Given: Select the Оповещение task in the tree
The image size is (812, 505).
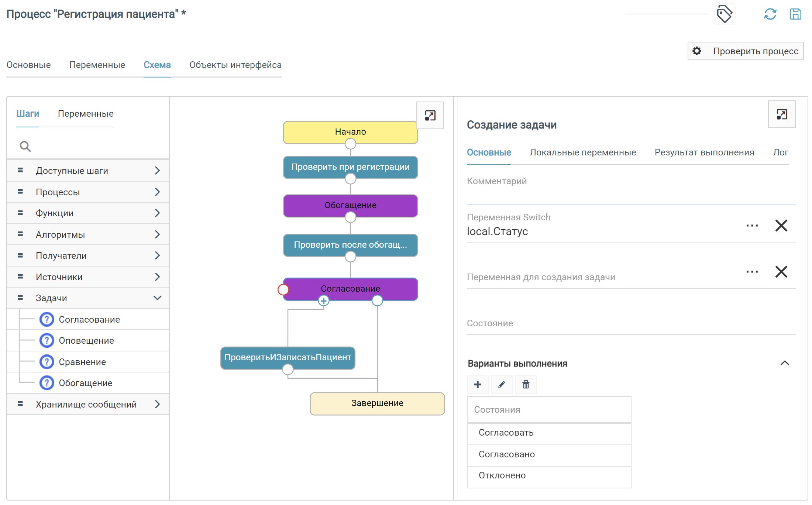Looking at the screenshot, I should tap(86, 340).
